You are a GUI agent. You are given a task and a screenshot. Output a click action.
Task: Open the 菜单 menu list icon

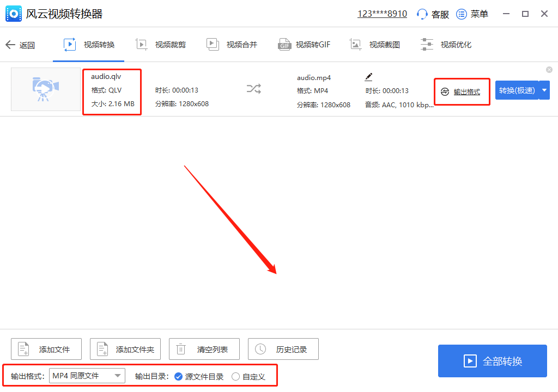coord(461,14)
